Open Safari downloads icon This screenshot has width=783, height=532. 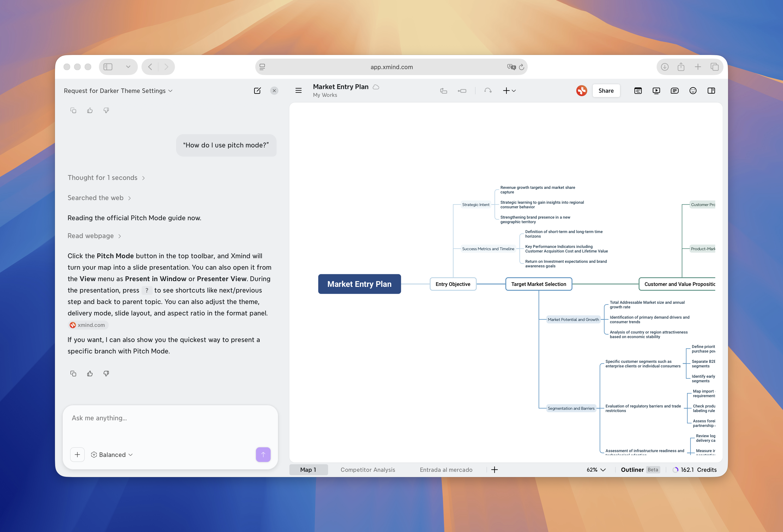click(x=665, y=67)
